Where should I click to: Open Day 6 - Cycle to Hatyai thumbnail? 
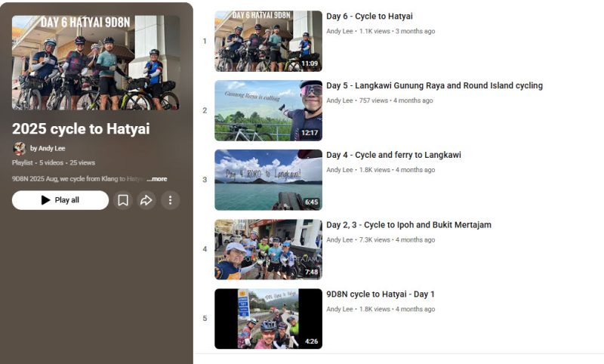[x=268, y=41]
